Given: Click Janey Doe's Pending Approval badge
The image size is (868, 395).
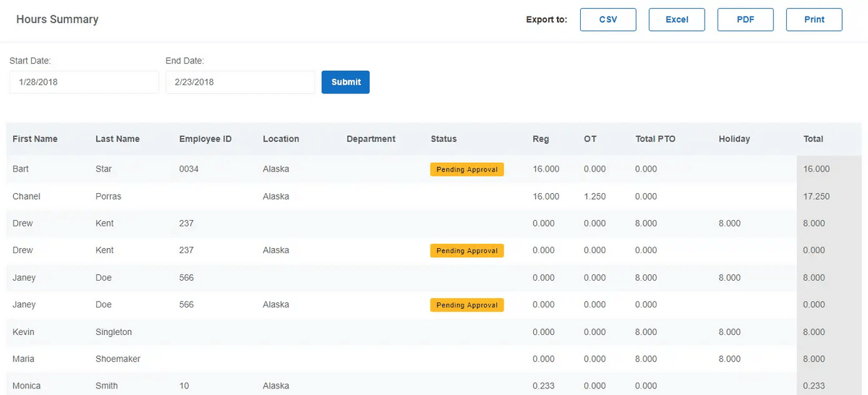Looking at the screenshot, I should tap(467, 305).
